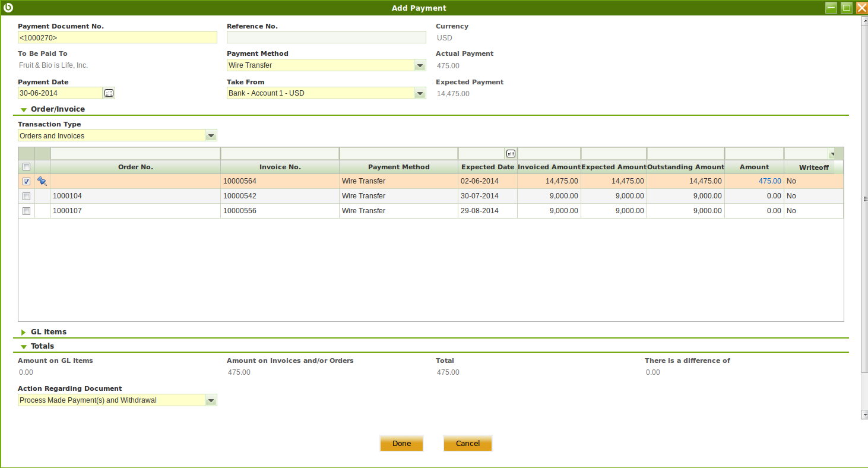Screen dimensions: 868x468
Task: Toggle the select-all rows checkbox
Action: [26, 167]
